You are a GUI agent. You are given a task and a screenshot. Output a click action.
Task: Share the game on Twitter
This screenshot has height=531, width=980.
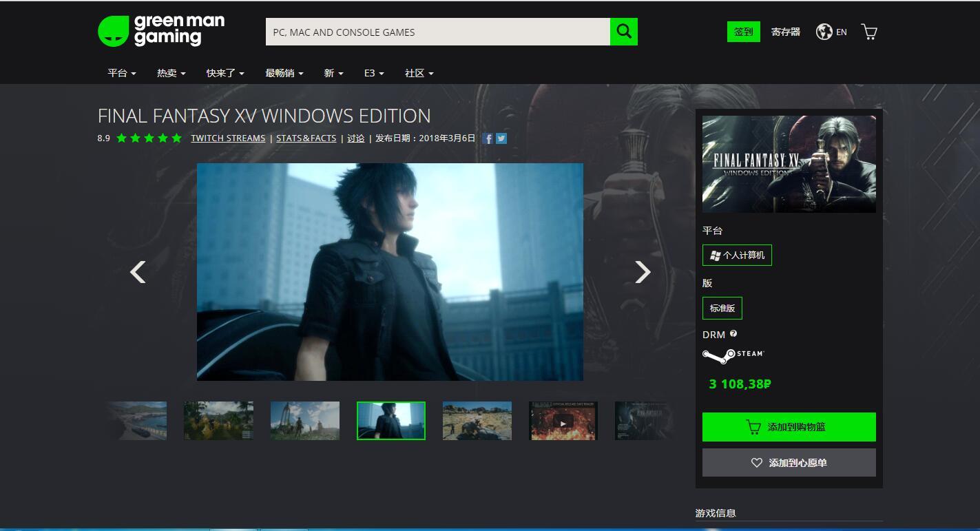(x=501, y=138)
